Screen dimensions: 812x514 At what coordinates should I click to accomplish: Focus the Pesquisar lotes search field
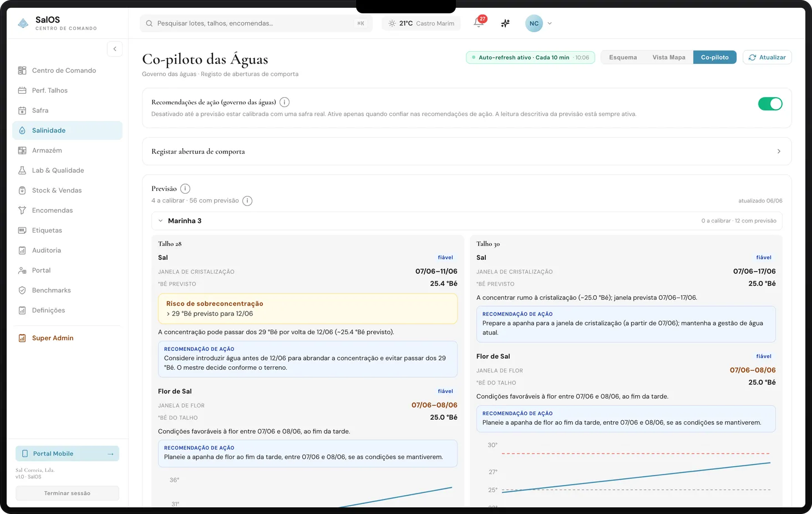click(x=256, y=23)
